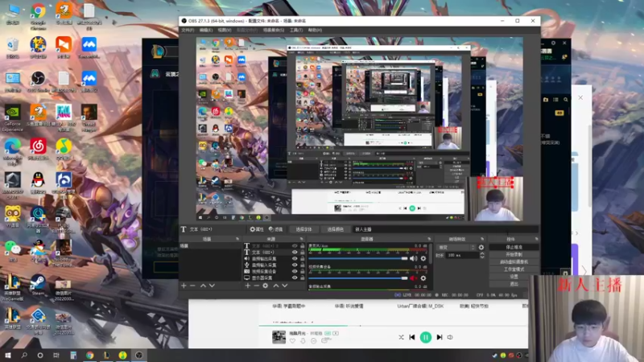644x362 pixels.
Task: Select the OBS Studio desktop shortcut
Action: (38, 81)
